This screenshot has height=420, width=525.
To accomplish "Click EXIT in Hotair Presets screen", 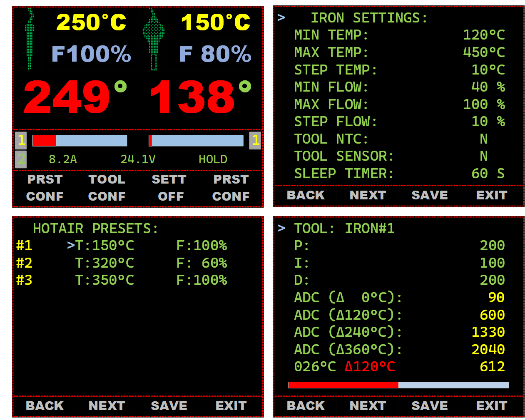I will (231, 406).
